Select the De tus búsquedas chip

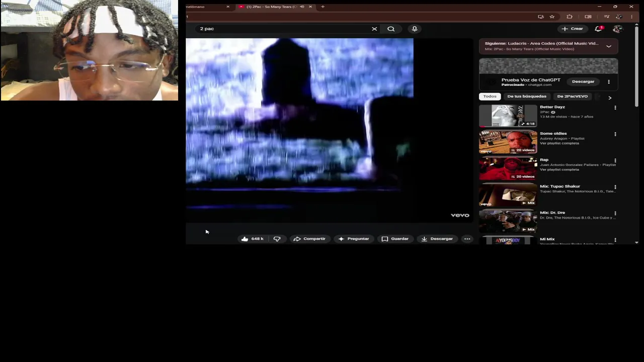coord(527,97)
